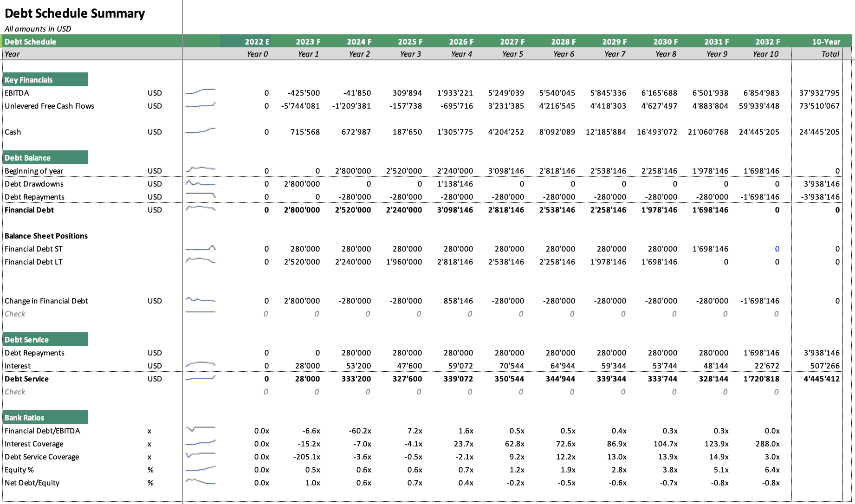The width and height of the screenshot is (855, 504).
Task: Select the Bank Ratios section header
Action: point(45,417)
